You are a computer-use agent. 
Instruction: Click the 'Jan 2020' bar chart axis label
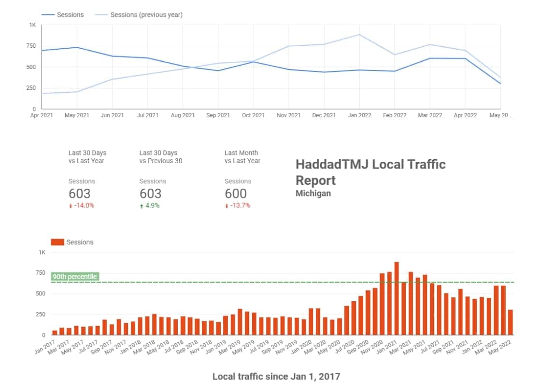point(301,347)
